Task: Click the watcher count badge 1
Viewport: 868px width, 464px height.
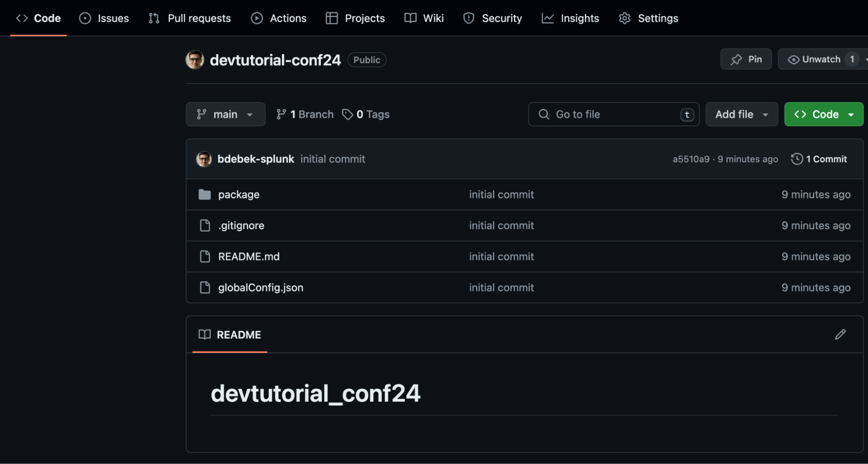Action: (x=852, y=59)
